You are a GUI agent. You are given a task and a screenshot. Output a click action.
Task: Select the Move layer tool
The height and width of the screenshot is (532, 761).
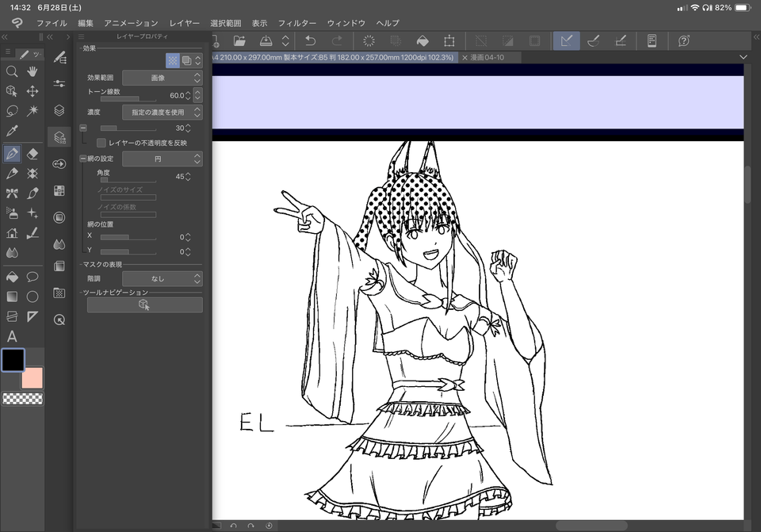pyautogui.click(x=33, y=91)
